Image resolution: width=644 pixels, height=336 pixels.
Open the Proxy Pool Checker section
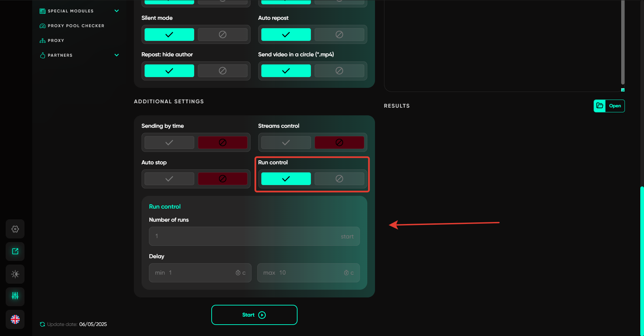tap(76, 26)
